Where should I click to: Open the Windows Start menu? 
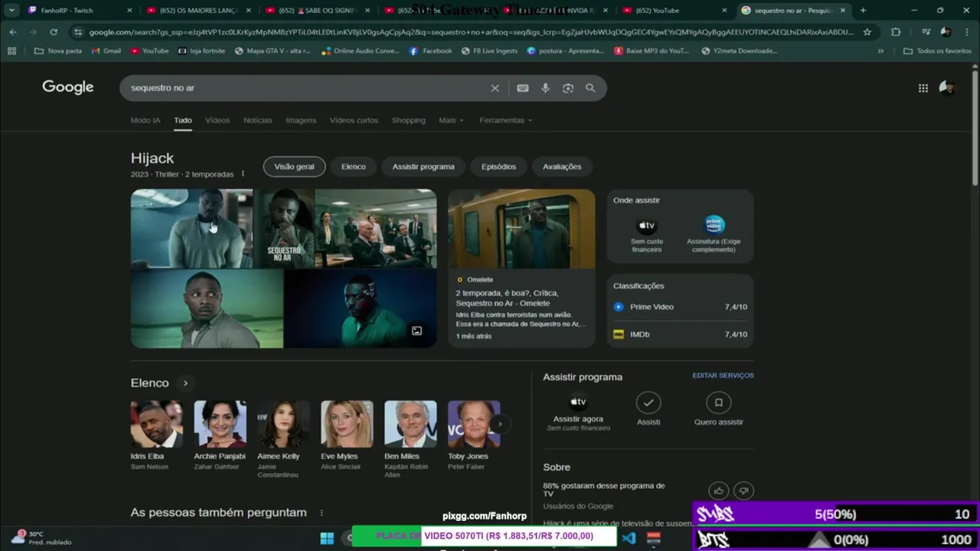[x=327, y=538]
